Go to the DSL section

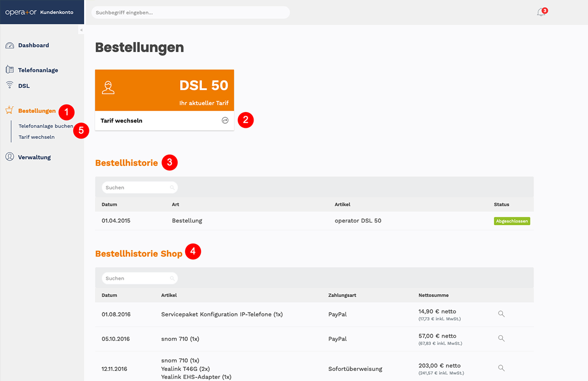pyautogui.click(x=24, y=86)
